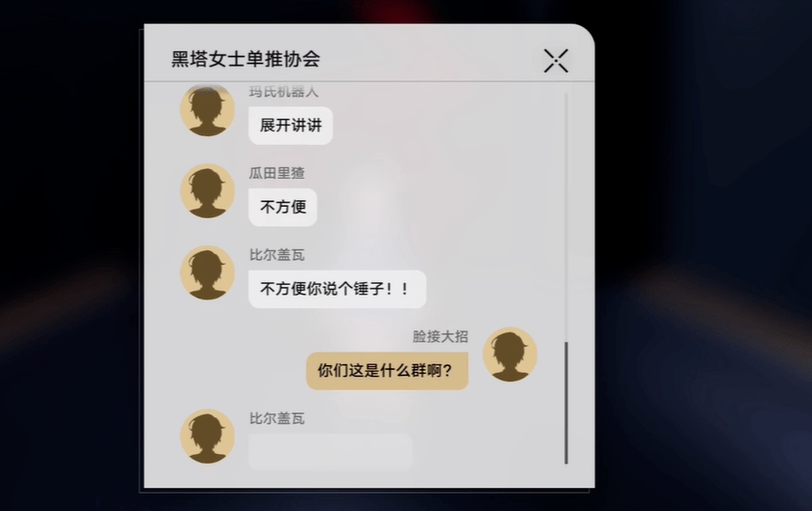Image resolution: width=812 pixels, height=511 pixels.
Task: Click 比尔盖瓦's avatar beside 不方便你说个锤子
Action: [207, 272]
